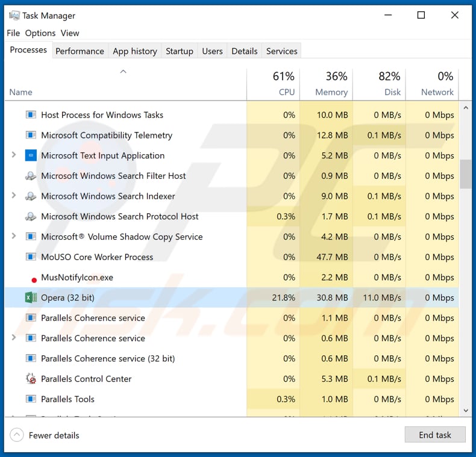The image size is (476, 457).
Task: Click the 5.3 MB memory value
Action: tap(334, 379)
